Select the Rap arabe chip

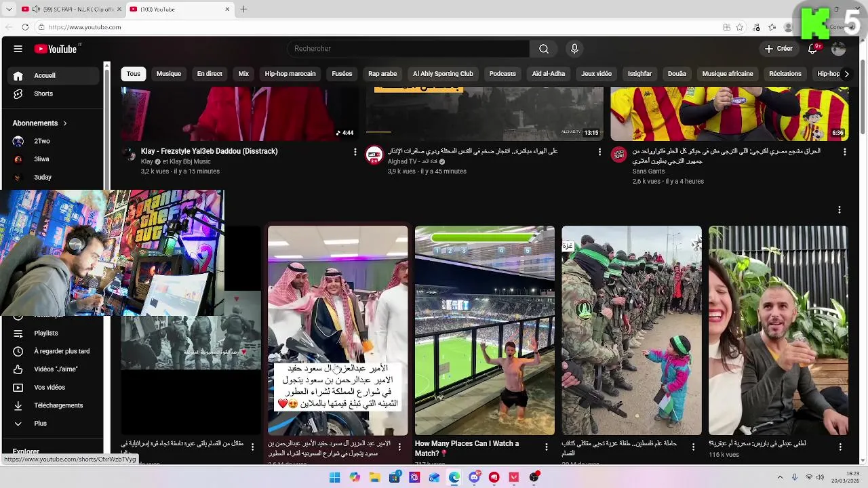(382, 74)
